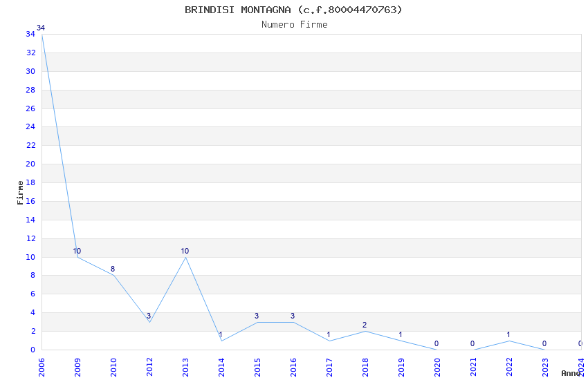588x380 pixels.
Task: Click y-axis tick label 18
Action: click(x=30, y=182)
